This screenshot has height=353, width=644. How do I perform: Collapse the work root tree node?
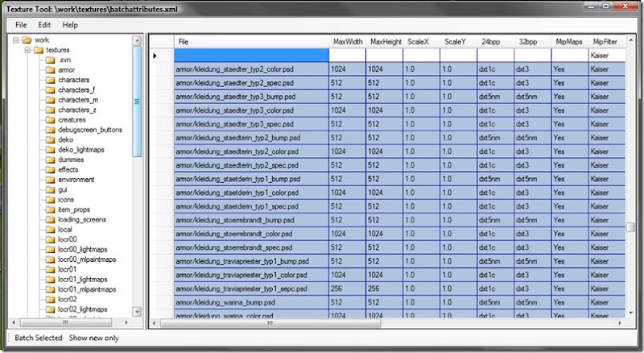pos(15,40)
